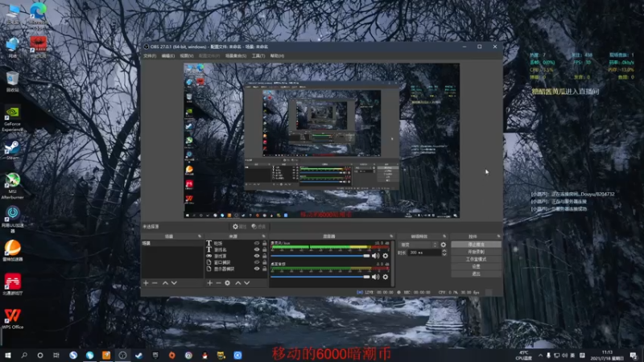Image resolution: width=644 pixels, height=362 pixels.
Task: Move the selected source down in the Sources list
Action: coord(247,283)
